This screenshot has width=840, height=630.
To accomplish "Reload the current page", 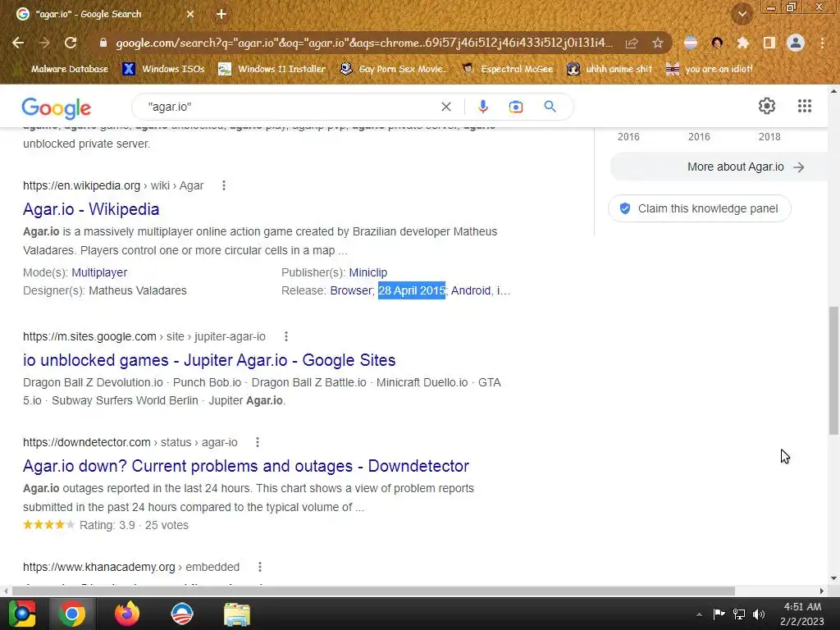I will coord(71,43).
